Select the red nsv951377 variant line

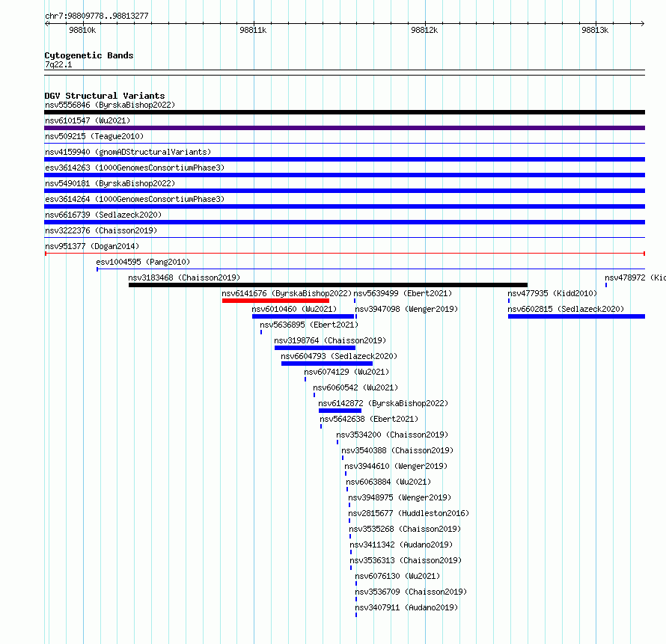point(344,254)
